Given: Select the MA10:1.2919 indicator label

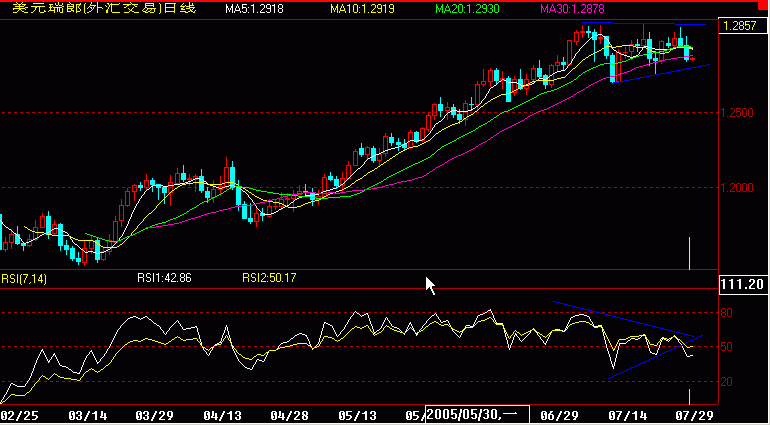Looking at the screenshot, I should pos(362,9).
